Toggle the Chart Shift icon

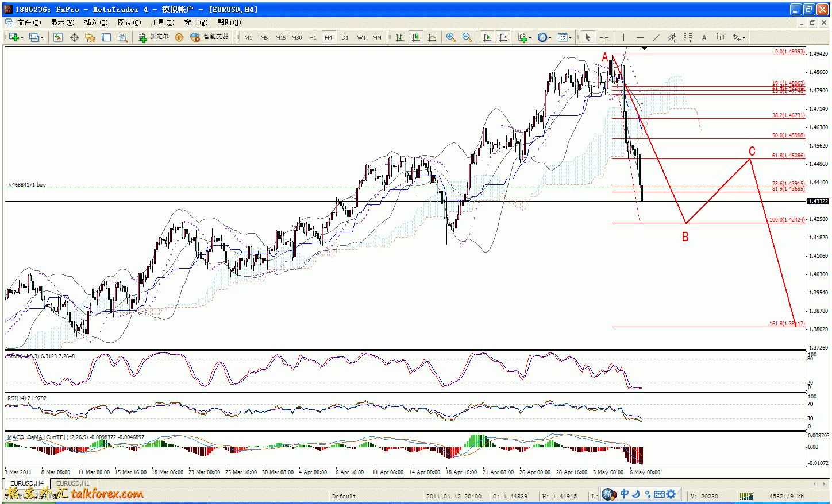pyautogui.click(x=503, y=37)
